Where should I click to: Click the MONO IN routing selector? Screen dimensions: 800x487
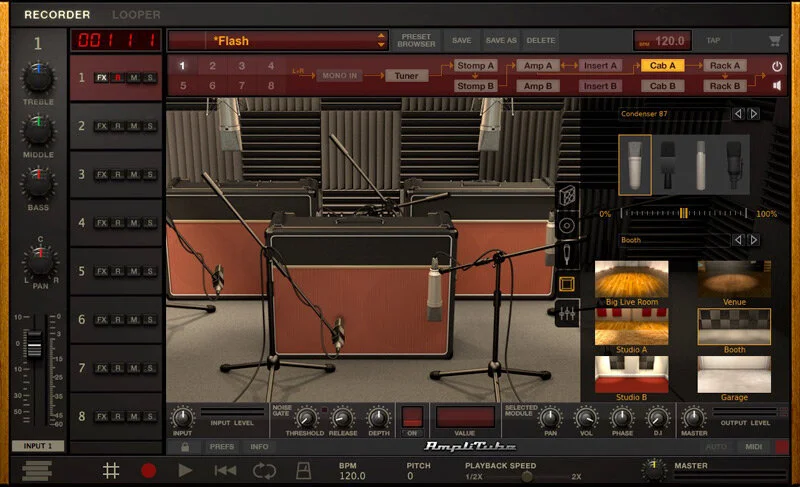click(339, 75)
